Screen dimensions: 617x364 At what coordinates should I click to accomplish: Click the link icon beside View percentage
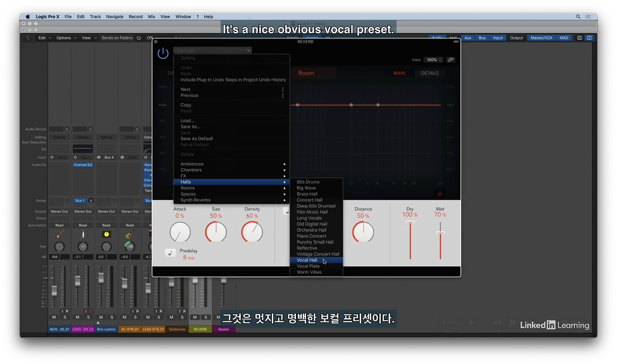(451, 60)
